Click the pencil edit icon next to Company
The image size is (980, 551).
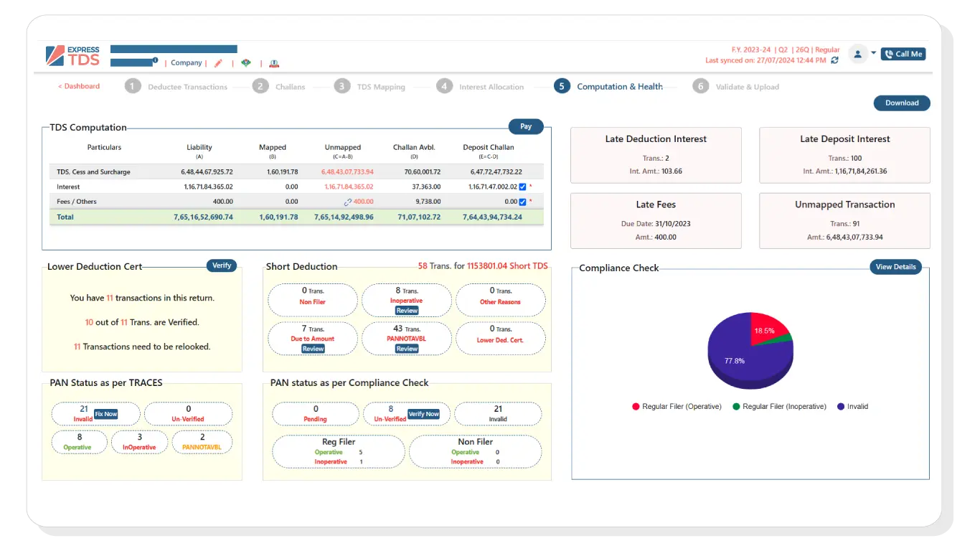218,63
